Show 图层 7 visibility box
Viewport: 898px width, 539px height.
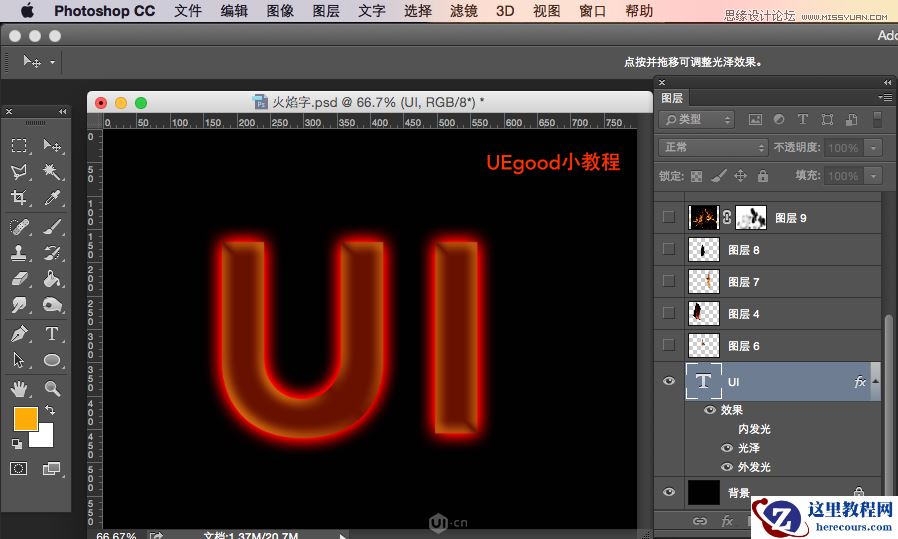point(668,281)
